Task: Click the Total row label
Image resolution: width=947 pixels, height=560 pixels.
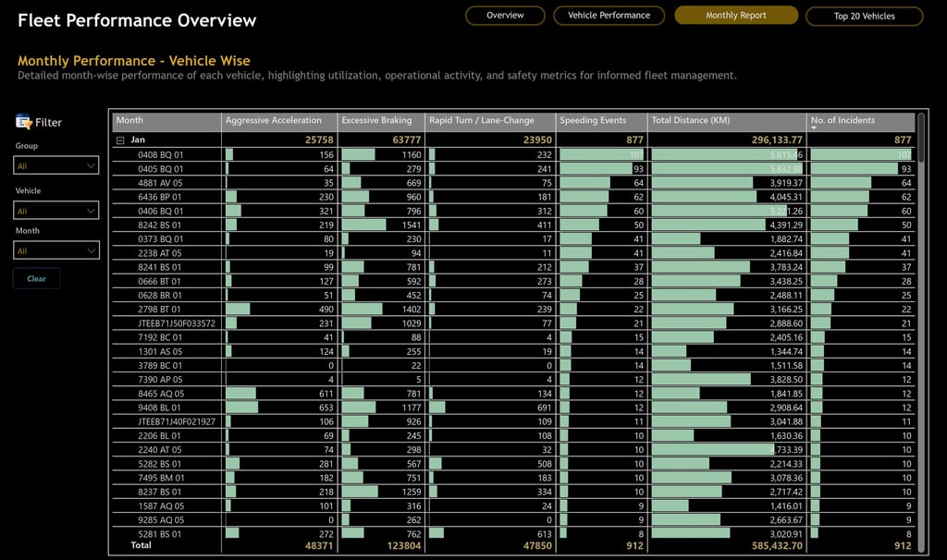Action: coord(141,545)
